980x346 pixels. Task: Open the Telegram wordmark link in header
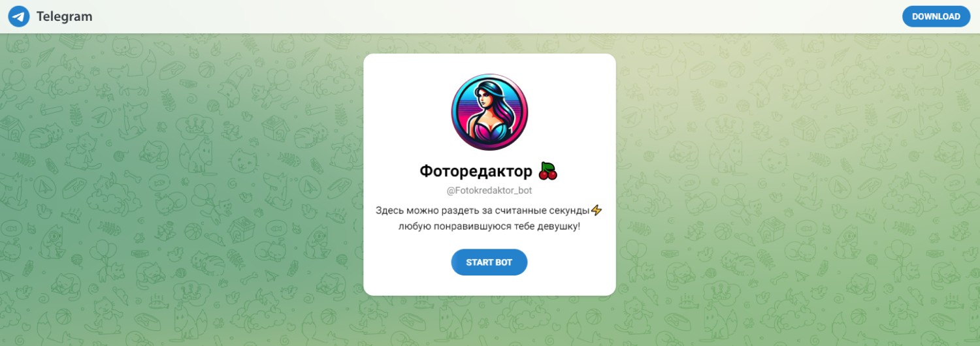coord(64,16)
